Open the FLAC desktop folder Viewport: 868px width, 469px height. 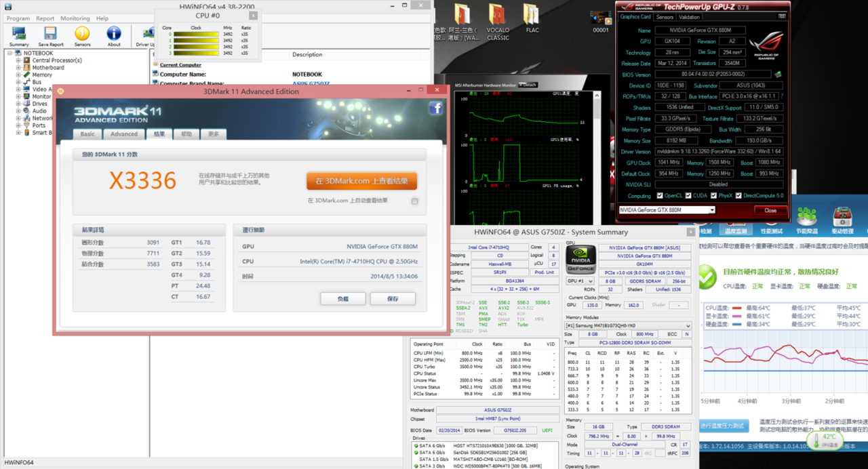coord(532,19)
